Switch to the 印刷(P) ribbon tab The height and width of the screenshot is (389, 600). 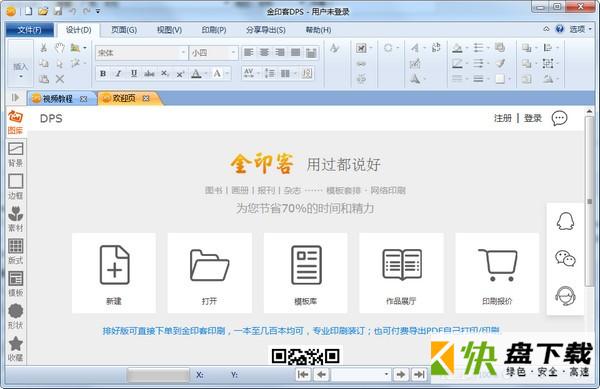pos(214,30)
